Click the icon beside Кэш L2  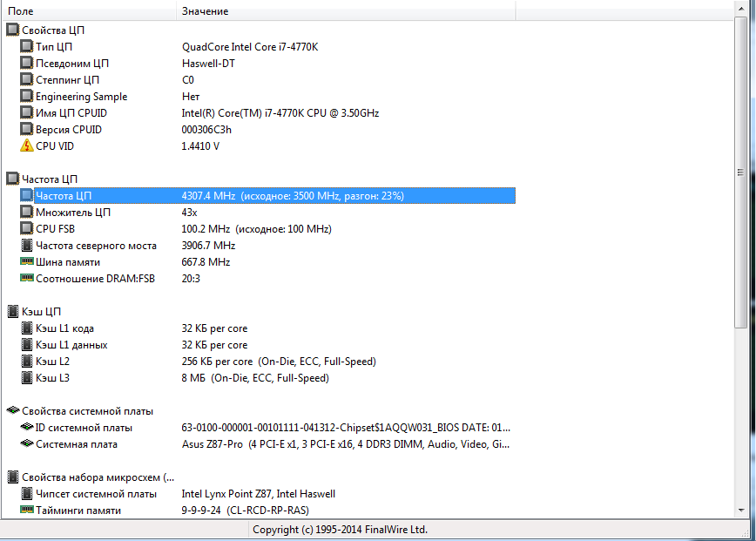coord(27,362)
